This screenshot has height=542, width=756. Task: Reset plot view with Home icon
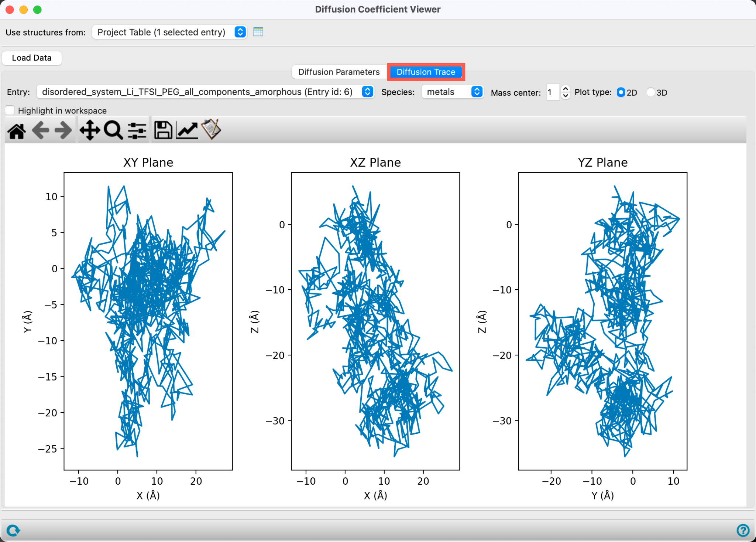click(17, 130)
